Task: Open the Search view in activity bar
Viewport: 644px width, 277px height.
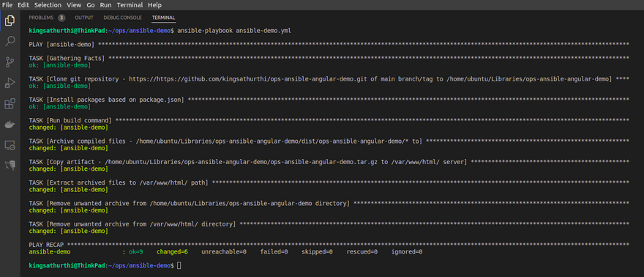Action: click(x=10, y=41)
